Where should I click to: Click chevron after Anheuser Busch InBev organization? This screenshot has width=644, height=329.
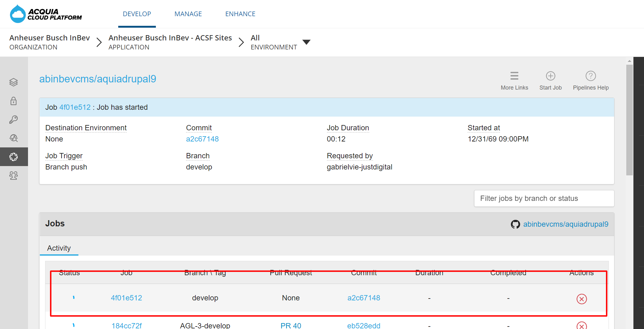[99, 42]
